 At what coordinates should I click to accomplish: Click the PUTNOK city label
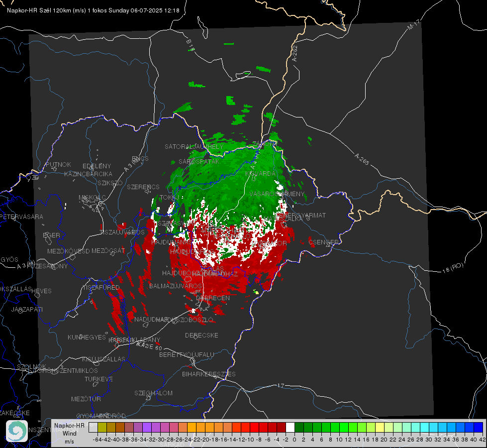pyautogui.click(x=58, y=164)
